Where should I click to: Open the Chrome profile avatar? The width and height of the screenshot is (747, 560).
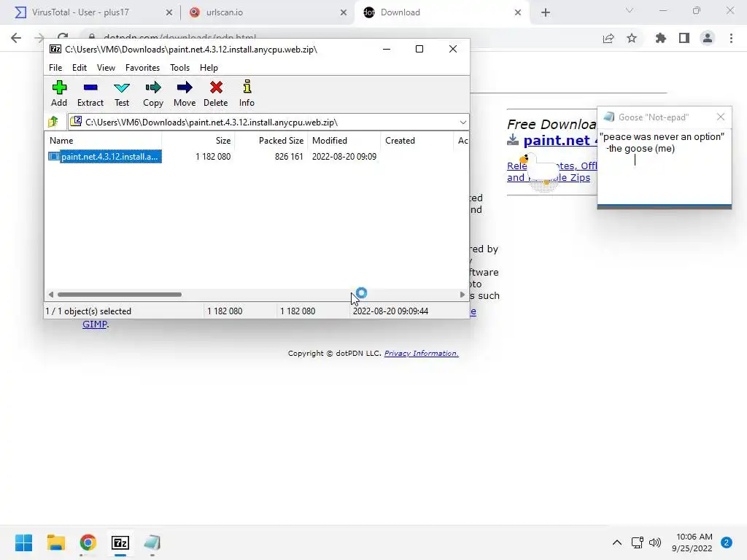(708, 38)
